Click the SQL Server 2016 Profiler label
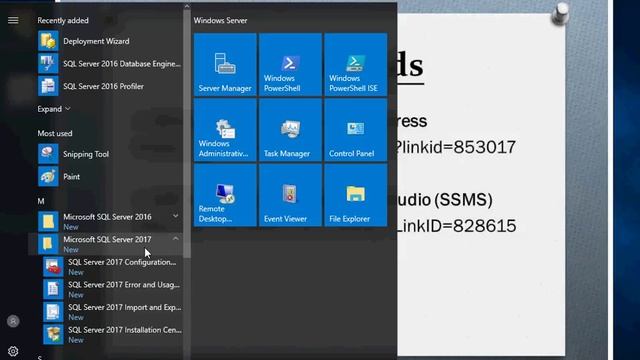 pyautogui.click(x=103, y=86)
